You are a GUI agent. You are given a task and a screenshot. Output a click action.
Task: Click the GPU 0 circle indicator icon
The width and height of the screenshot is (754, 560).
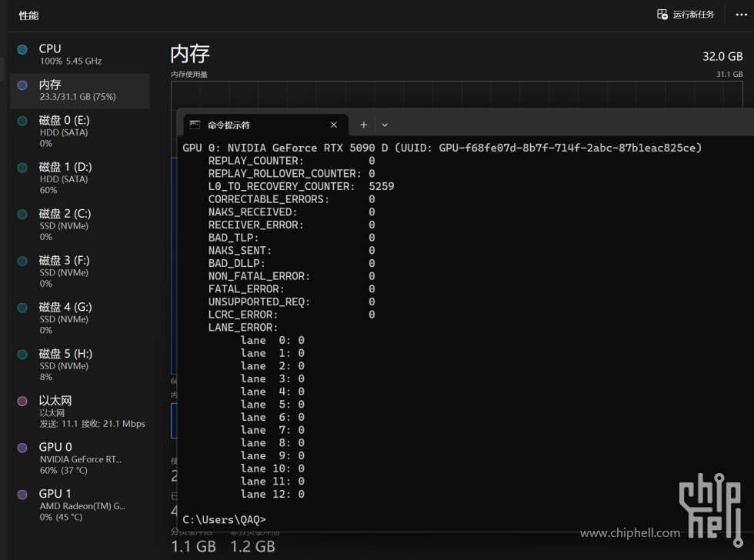click(x=22, y=448)
